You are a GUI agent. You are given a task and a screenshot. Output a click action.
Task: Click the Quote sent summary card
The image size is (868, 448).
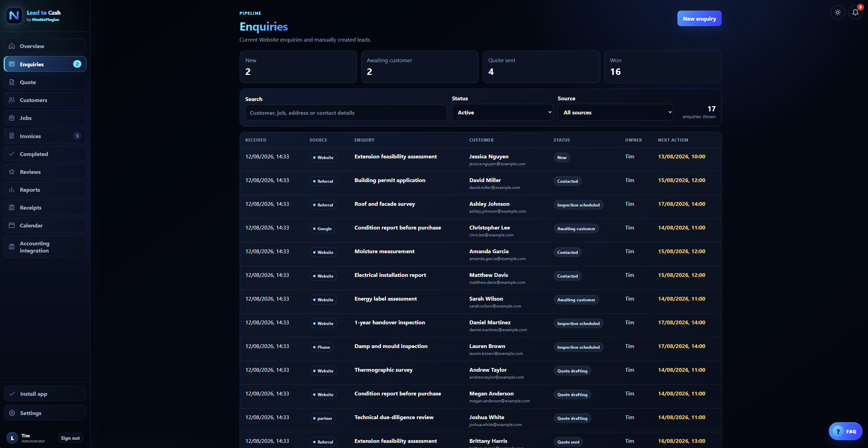point(541,67)
